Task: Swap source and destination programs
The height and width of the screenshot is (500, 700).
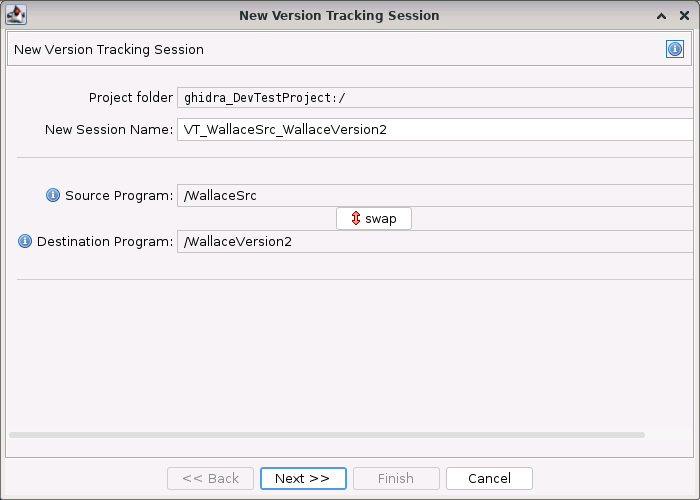Action: click(373, 218)
